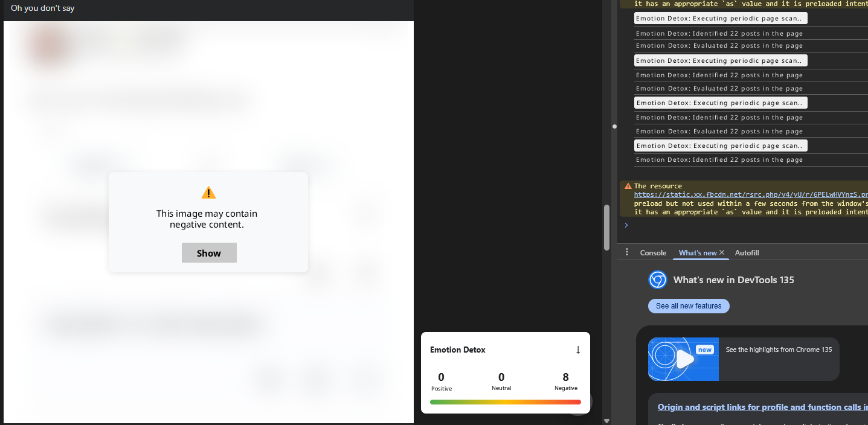Image resolution: width=868 pixels, height=425 pixels.
Task: Click the warning icon beside The resource message
Action: (628, 186)
